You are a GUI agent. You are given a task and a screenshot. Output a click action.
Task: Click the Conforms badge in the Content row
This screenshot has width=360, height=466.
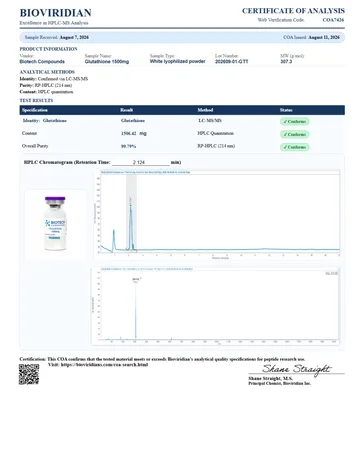coord(295,134)
